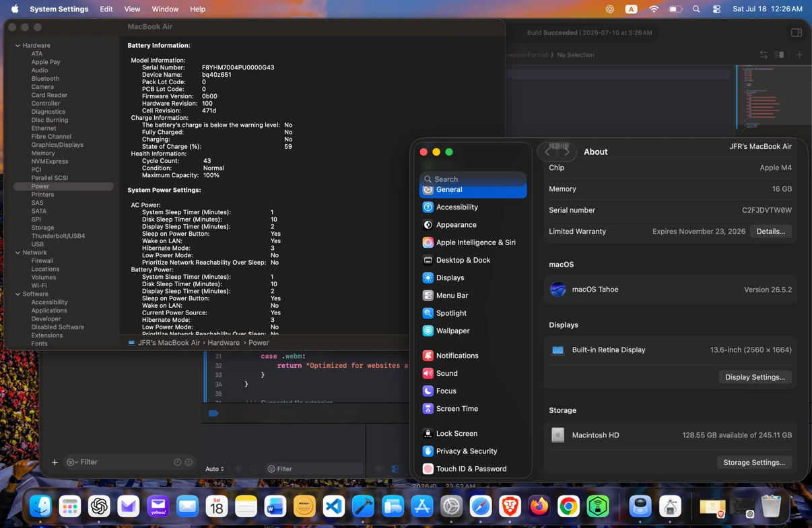The image size is (812, 528).
Task: Click the warranty Details button
Action: pyautogui.click(x=770, y=231)
